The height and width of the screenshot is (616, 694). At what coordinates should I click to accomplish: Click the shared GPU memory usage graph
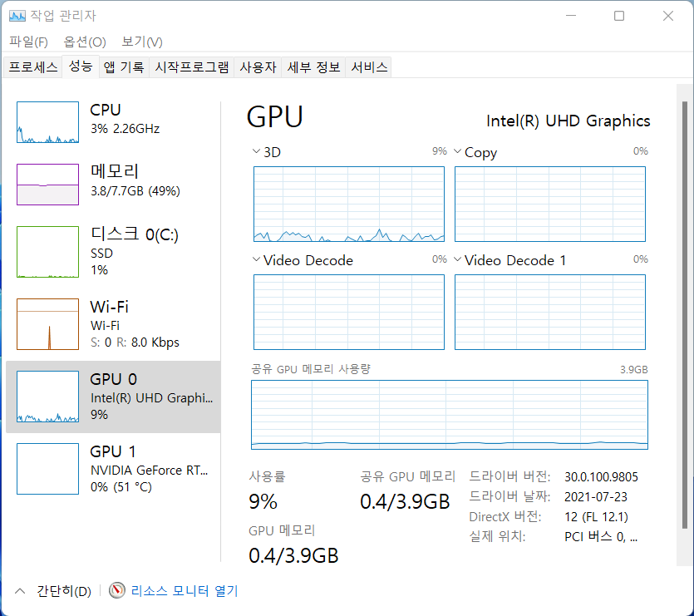pos(449,415)
